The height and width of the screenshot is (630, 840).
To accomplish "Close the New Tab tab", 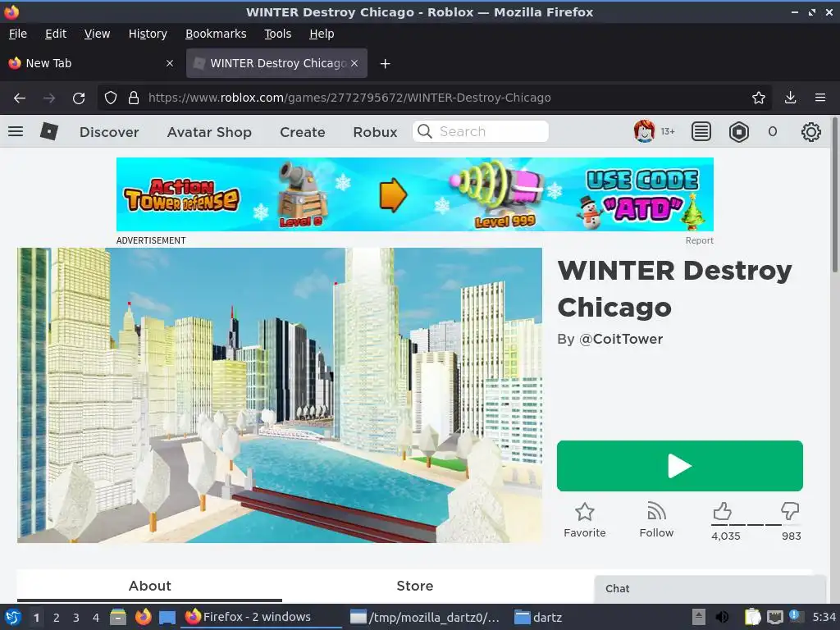I will click(170, 63).
